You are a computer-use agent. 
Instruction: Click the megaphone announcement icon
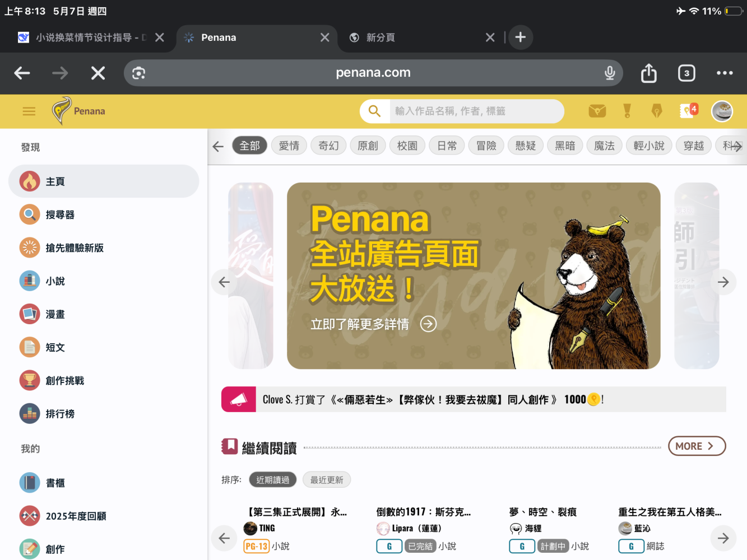pyautogui.click(x=239, y=399)
